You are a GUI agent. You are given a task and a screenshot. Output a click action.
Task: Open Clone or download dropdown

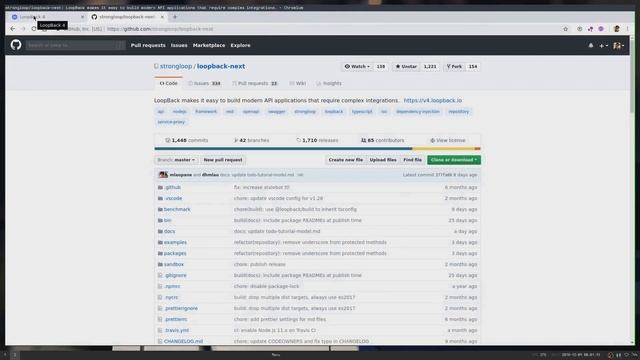tap(454, 160)
